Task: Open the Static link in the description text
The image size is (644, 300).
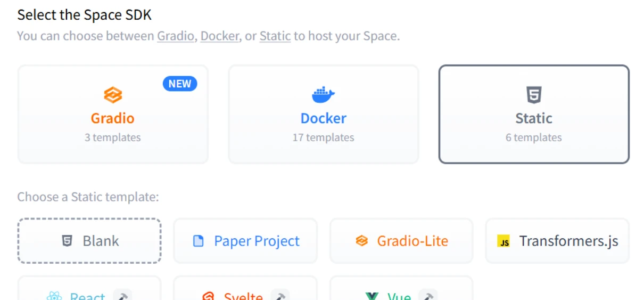Action: pyautogui.click(x=275, y=36)
